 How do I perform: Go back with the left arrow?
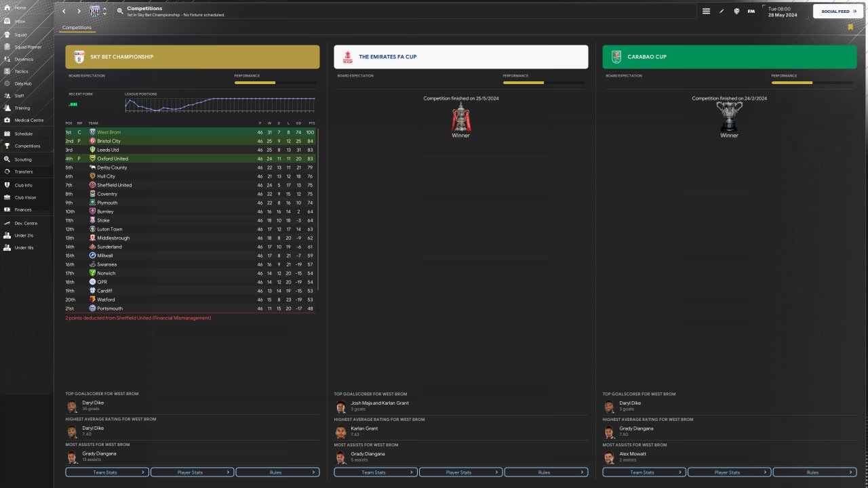64,12
